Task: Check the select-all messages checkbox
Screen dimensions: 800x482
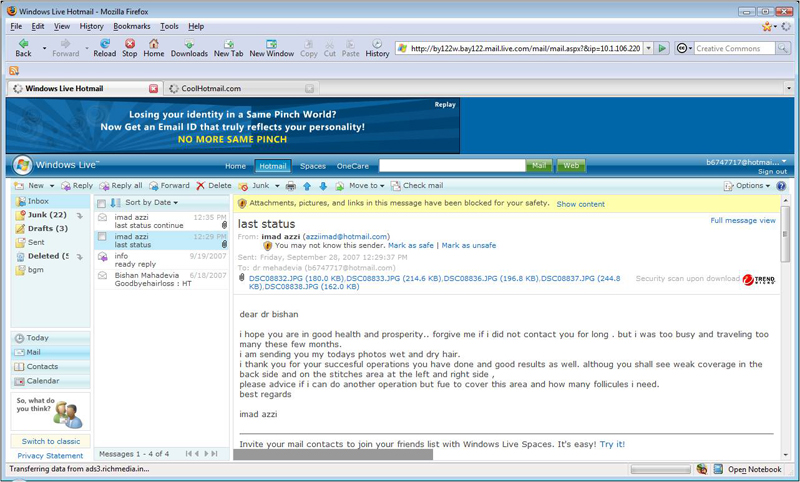Action: 101,203
